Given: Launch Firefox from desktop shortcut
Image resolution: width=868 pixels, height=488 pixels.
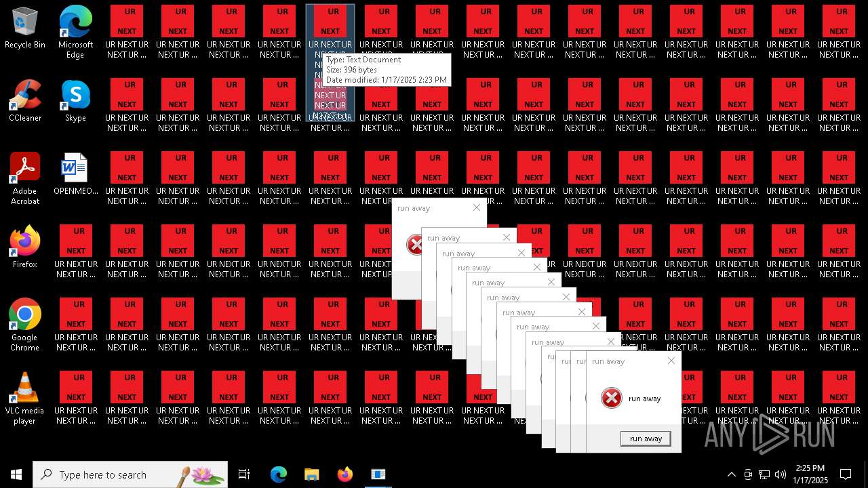Looking at the screenshot, I should click(25, 247).
